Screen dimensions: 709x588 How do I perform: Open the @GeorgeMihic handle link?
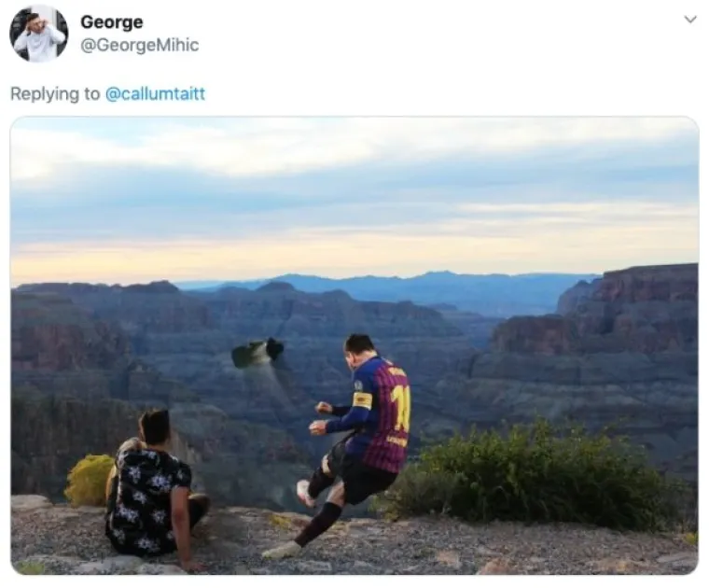coord(140,45)
